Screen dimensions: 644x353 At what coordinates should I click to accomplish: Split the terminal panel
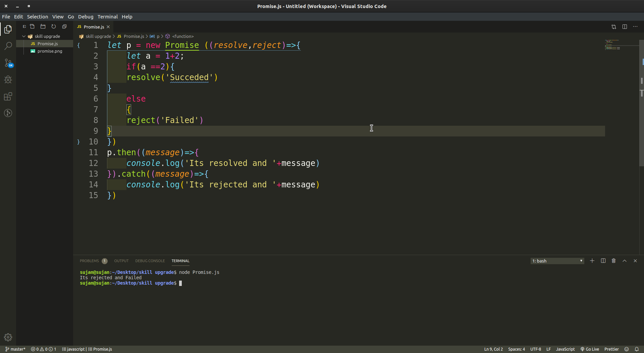click(603, 261)
